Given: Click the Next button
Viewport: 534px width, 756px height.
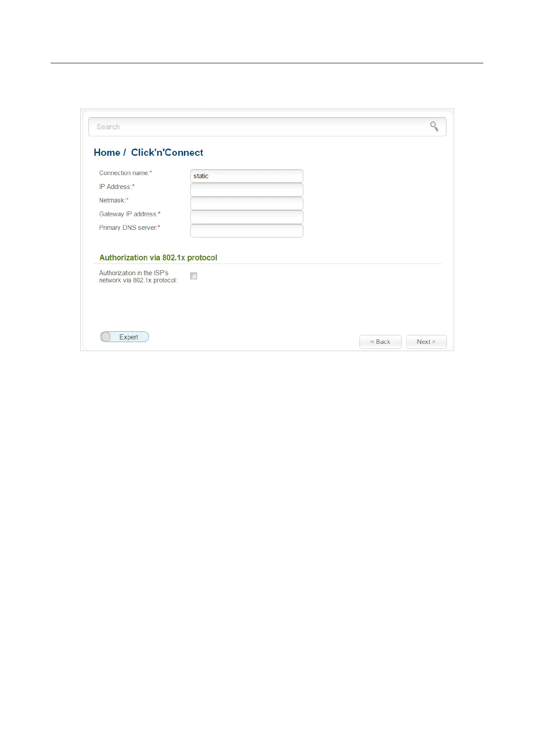Looking at the screenshot, I should [x=426, y=342].
